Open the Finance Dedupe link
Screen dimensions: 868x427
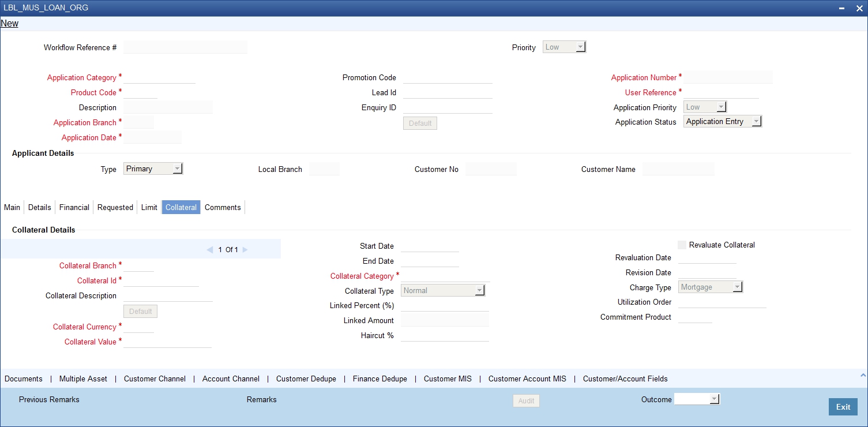click(x=380, y=379)
